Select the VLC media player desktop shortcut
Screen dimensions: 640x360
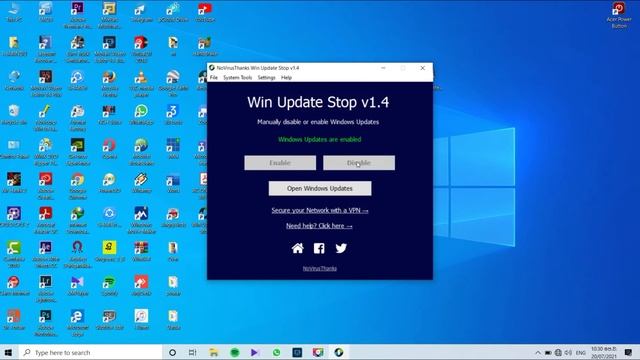tap(141, 83)
